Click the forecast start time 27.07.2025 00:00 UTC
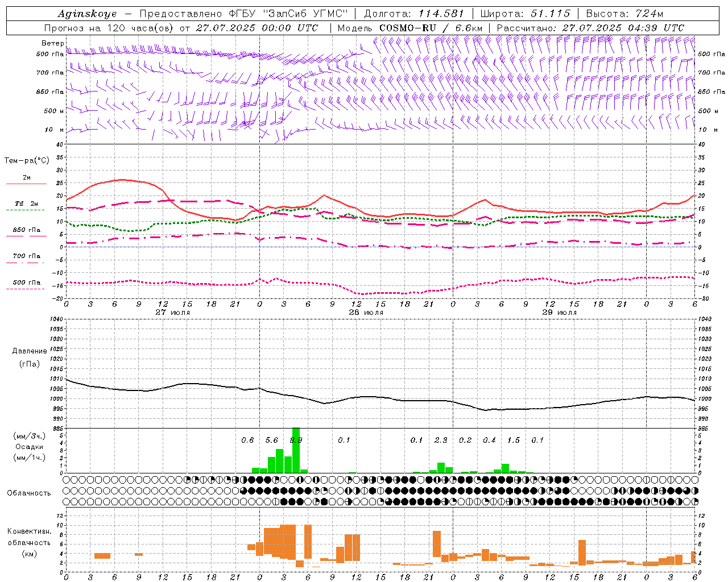728x582 pixels. [x=257, y=28]
